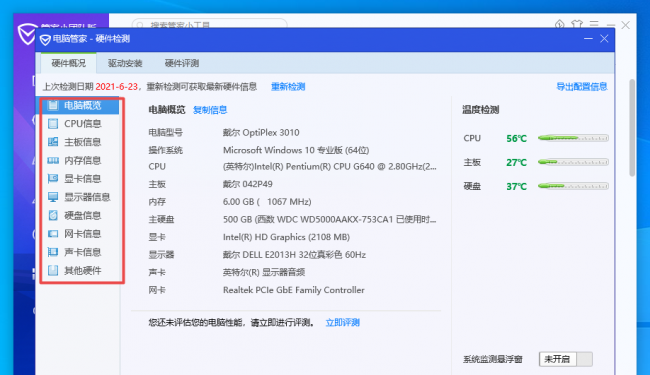Click the DELL E2013H display text
The image size is (650, 375).
point(294,254)
